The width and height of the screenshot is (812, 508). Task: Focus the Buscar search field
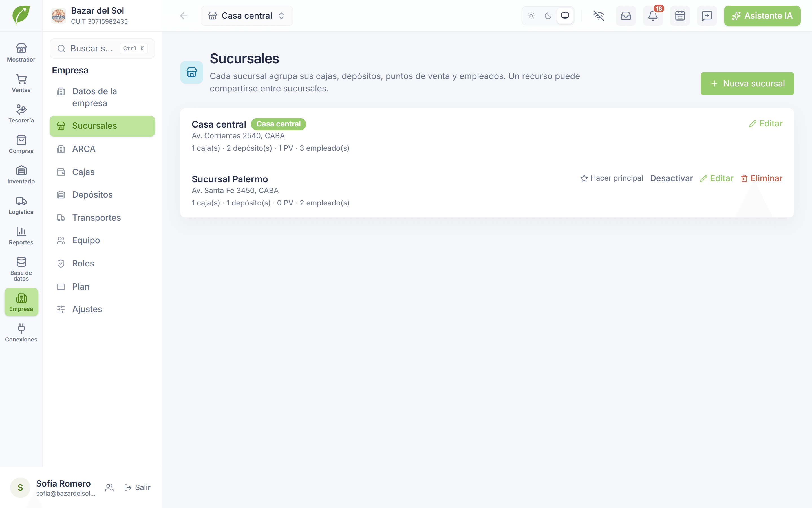point(102,48)
